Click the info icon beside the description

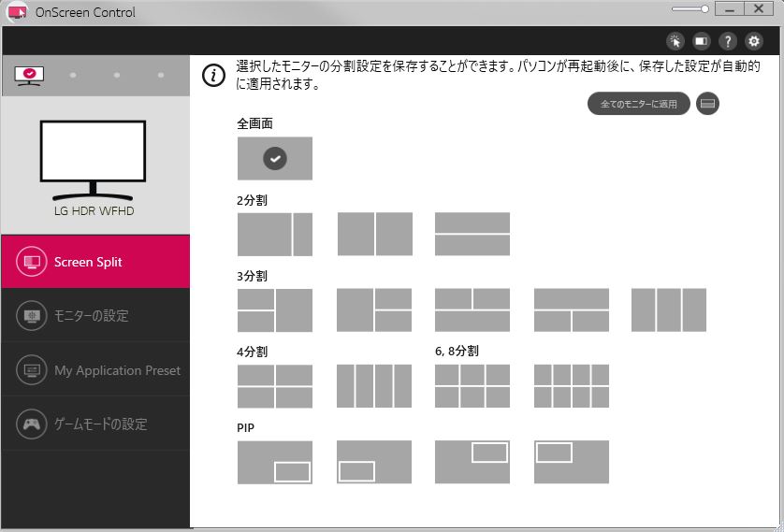tap(213, 76)
